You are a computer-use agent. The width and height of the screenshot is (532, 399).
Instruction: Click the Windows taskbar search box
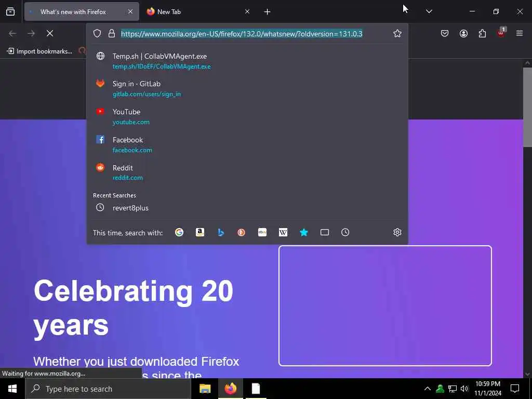(108, 389)
